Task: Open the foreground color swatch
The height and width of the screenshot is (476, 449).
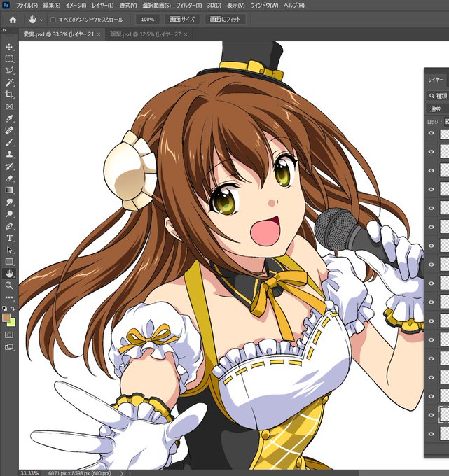Action: tap(6, 317)
